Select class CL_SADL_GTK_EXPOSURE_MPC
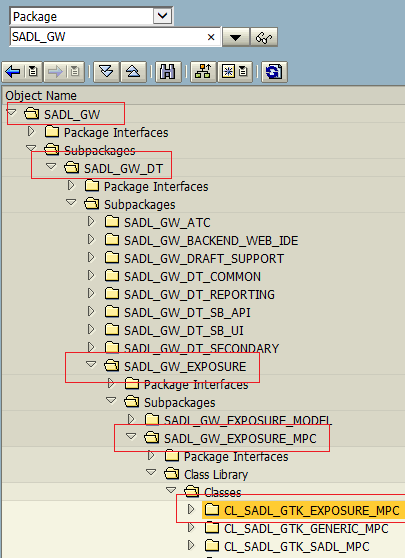The image size is (405, 558). (311, 511)
